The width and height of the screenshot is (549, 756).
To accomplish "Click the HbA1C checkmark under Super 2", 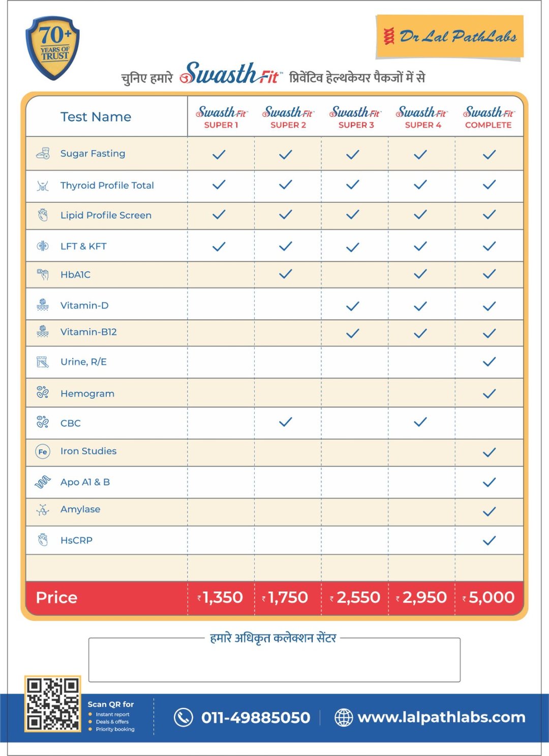I will [x=286, y=274].
